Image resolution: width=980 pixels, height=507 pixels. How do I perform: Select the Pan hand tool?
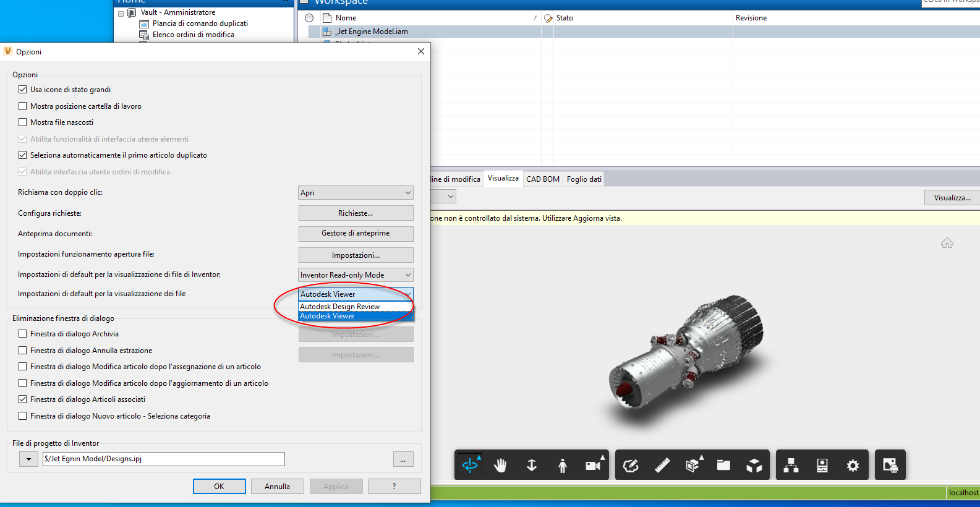pyautogui.click(x=501, y=465)
